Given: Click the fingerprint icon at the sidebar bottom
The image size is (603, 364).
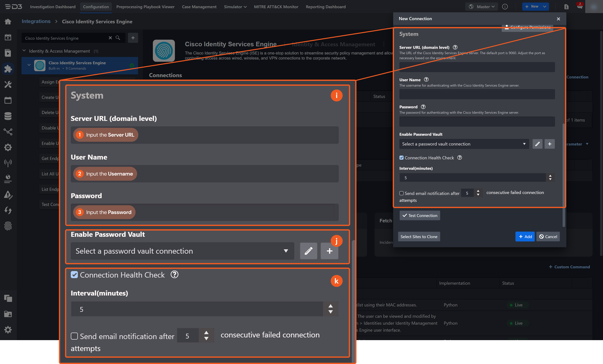Looking at the screenshot, I should [x=8, y=226].
